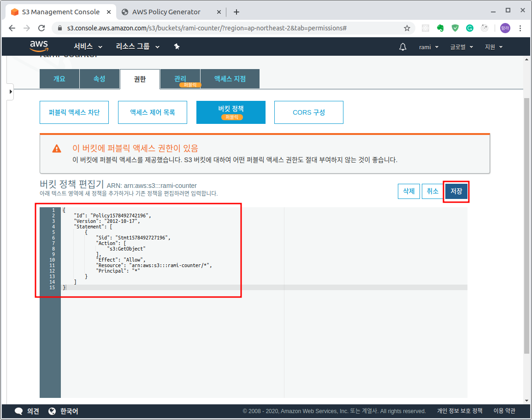Click the s3:GetObject action line
Image resolution: width=532 pixels, height=420 pixels.
(x=127, y=249)
